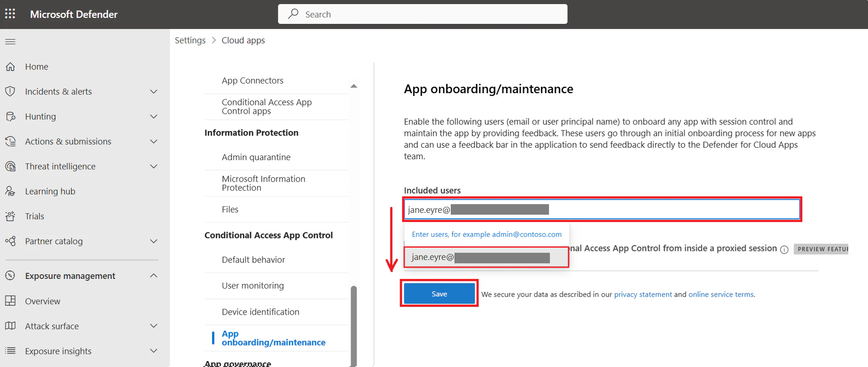Click the Trials icon in sidebar

10,216
